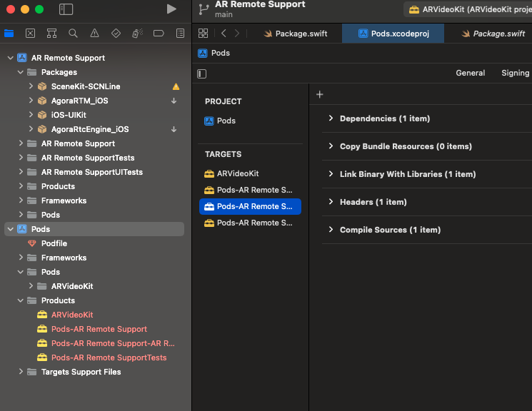Viewport: 532px width, 411px height.
Task: Expand the Frameworks folder under Pods project
Action: [x=21, y=258]
